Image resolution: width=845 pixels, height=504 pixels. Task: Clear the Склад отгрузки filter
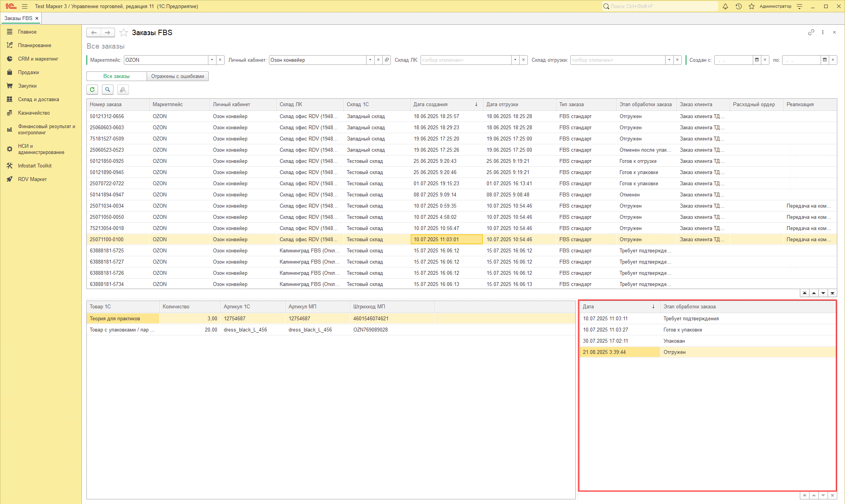pos(677,60)
